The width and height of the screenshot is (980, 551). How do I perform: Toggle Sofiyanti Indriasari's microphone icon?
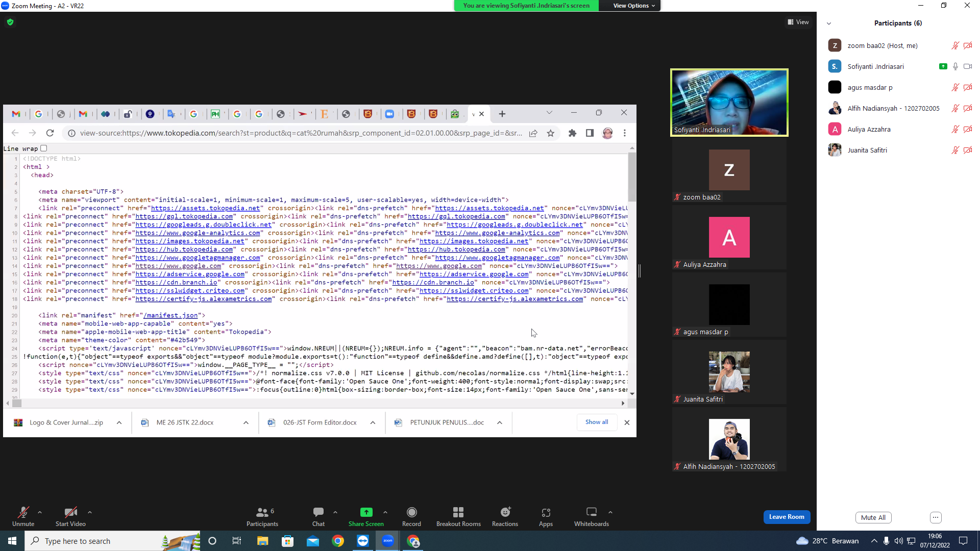click(955, 66)
